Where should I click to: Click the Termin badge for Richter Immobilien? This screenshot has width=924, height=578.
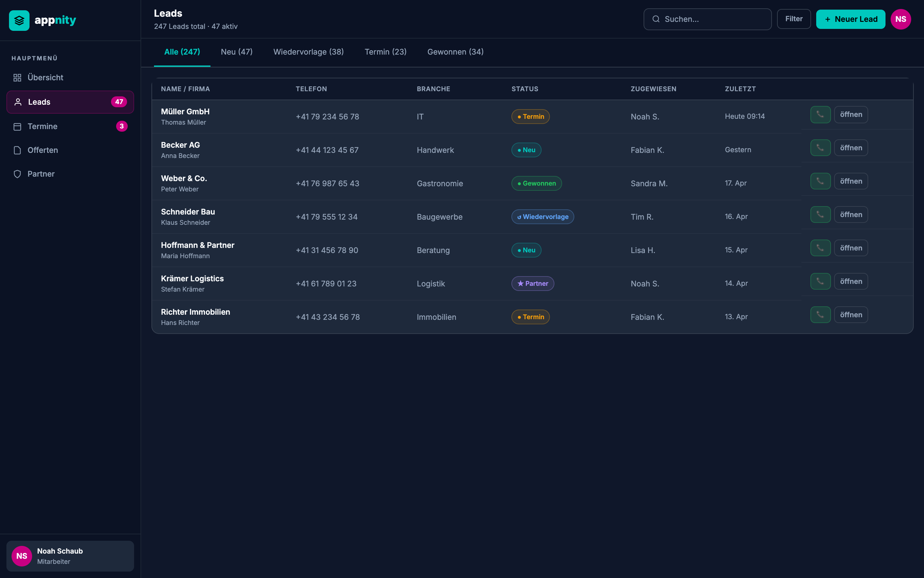(x=530, y=317)
